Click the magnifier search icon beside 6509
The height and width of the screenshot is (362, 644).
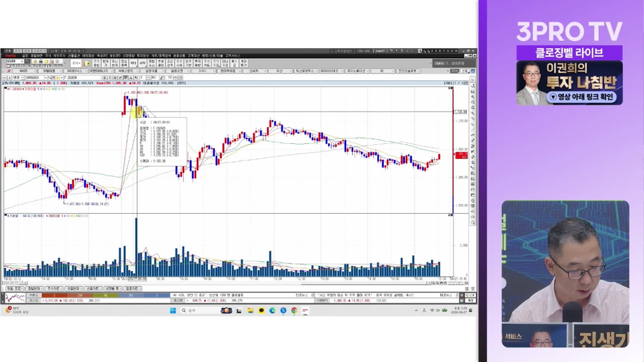click(x=27, y=61)
